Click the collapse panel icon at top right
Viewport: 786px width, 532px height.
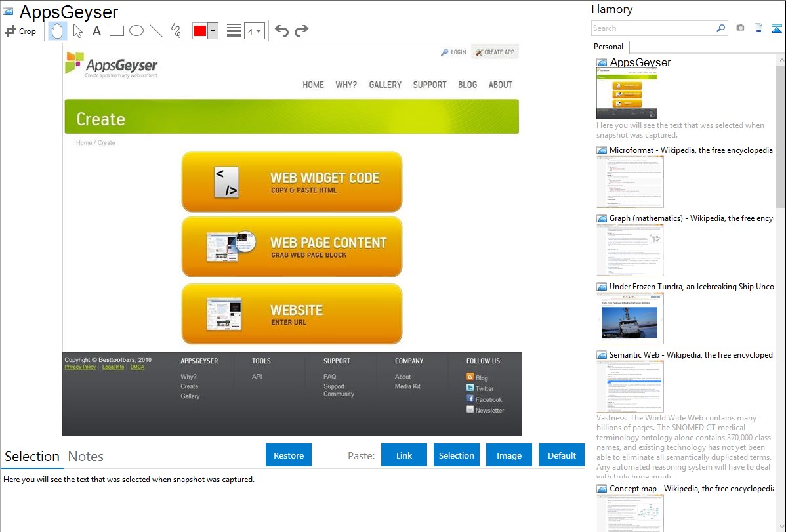776,28
